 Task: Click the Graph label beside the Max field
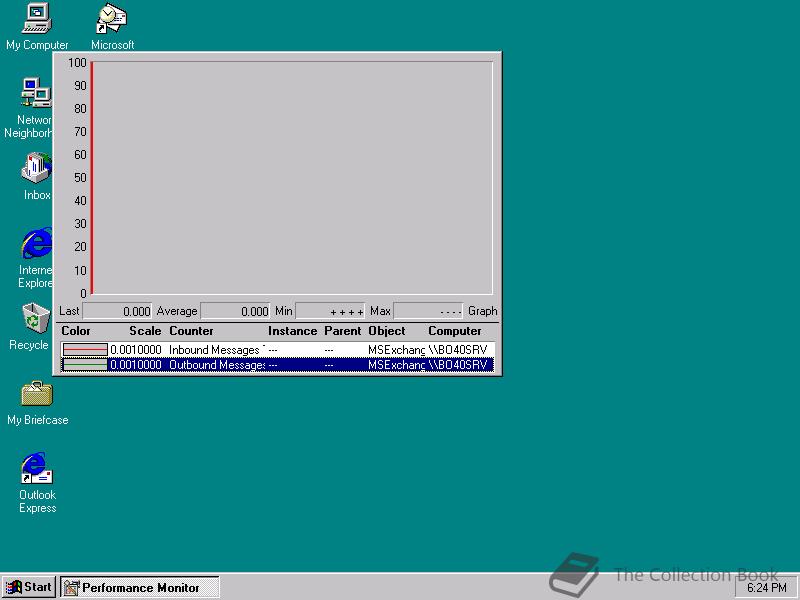[483, 311]
